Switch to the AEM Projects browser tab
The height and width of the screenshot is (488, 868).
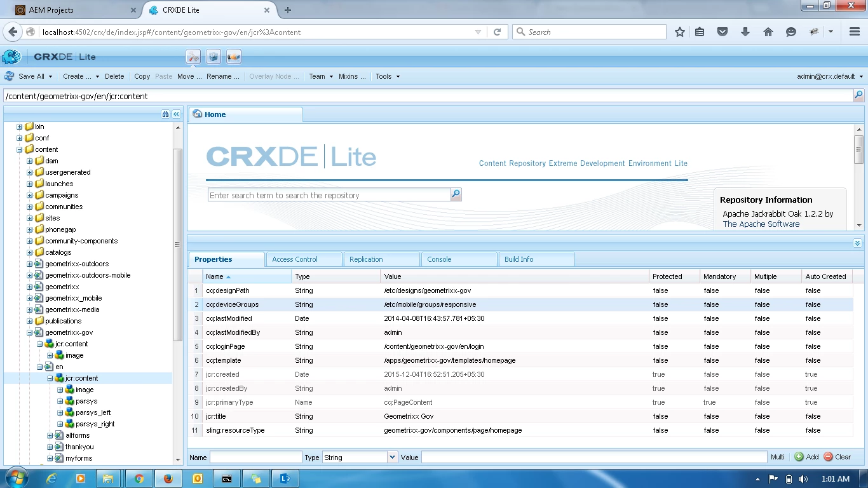(75, 10)
